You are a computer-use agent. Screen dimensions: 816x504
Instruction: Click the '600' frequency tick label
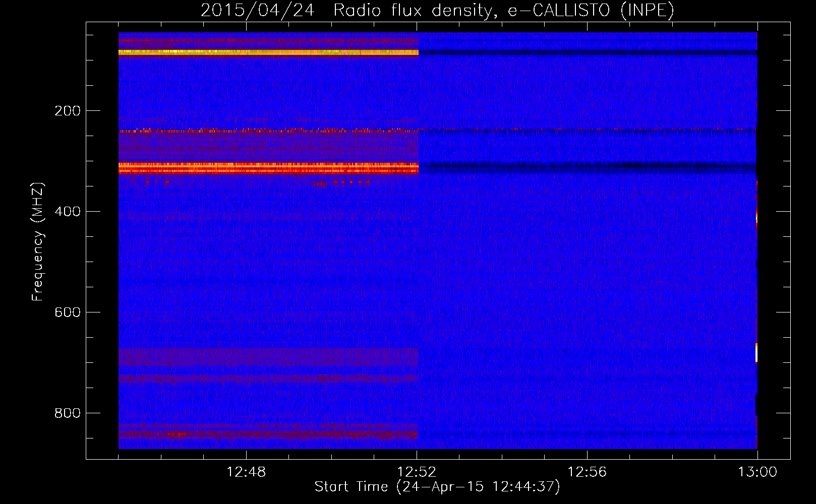[x=68, y=312]
